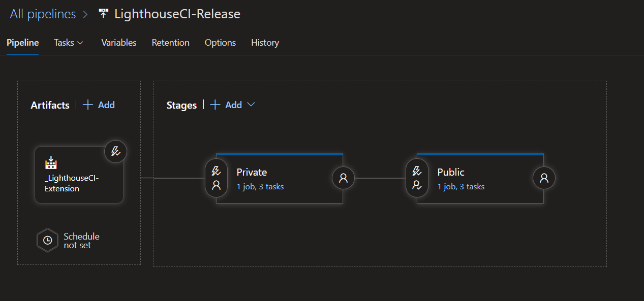Image resolution: width=644 pixels, height=301 pixels.
Task: Open Private stage '1 job, 3 tasks' link
Action: coord(260,187)
